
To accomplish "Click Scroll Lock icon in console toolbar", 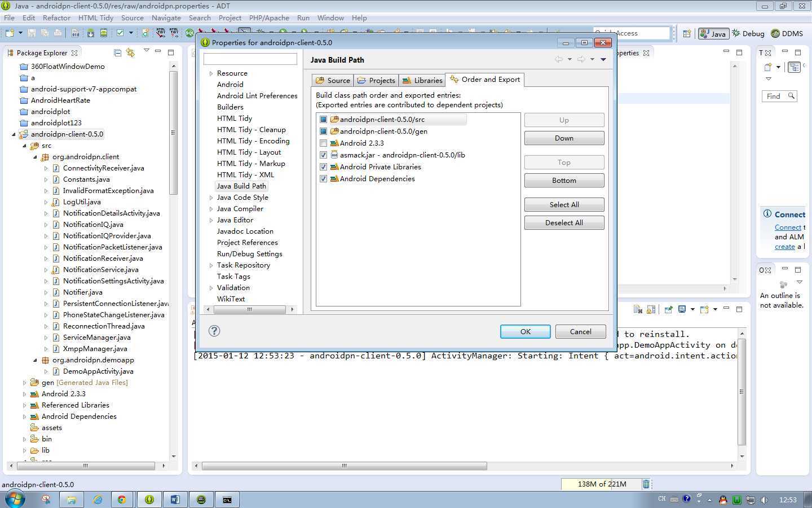I will [x=651, y=309].
